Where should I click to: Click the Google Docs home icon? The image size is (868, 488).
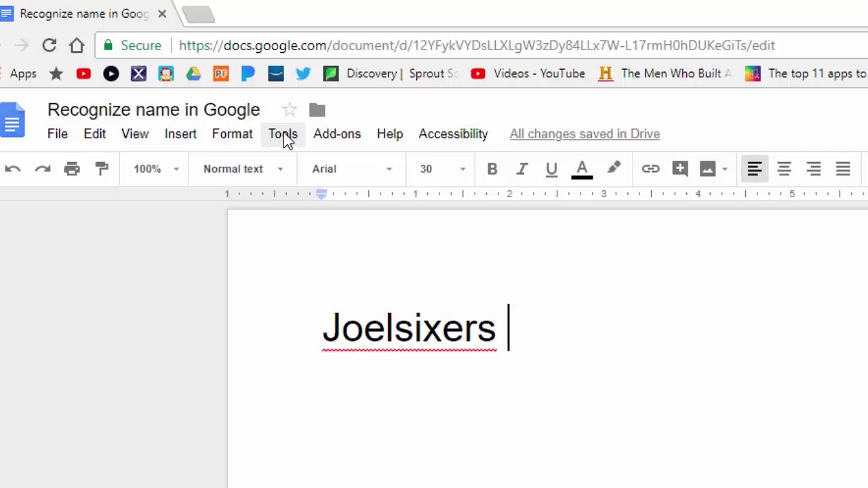click(x=12, y=121)
